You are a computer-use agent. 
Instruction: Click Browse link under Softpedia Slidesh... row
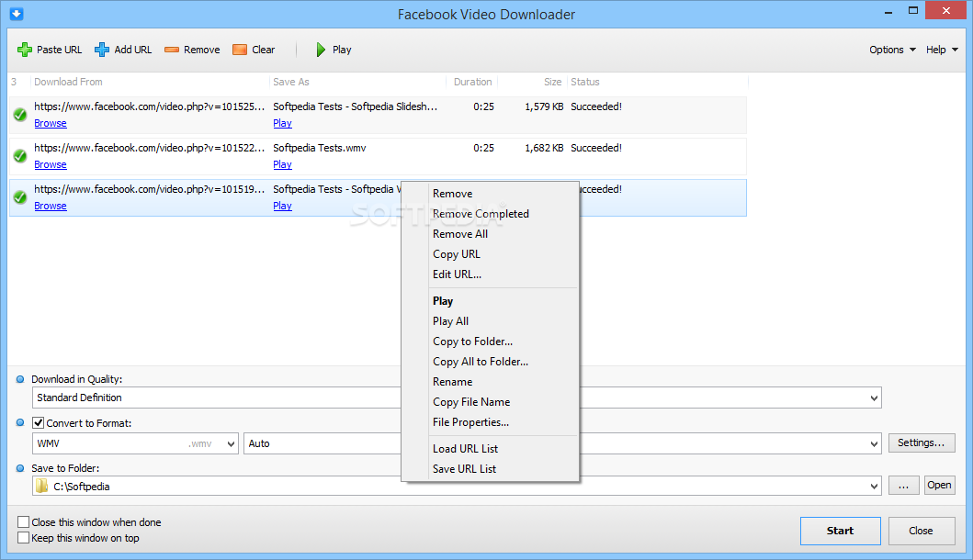tap(51, 123)
